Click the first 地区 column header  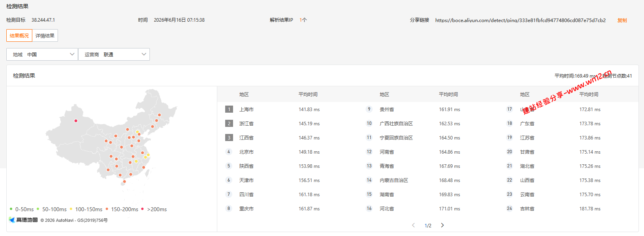[x=244, y=94]
